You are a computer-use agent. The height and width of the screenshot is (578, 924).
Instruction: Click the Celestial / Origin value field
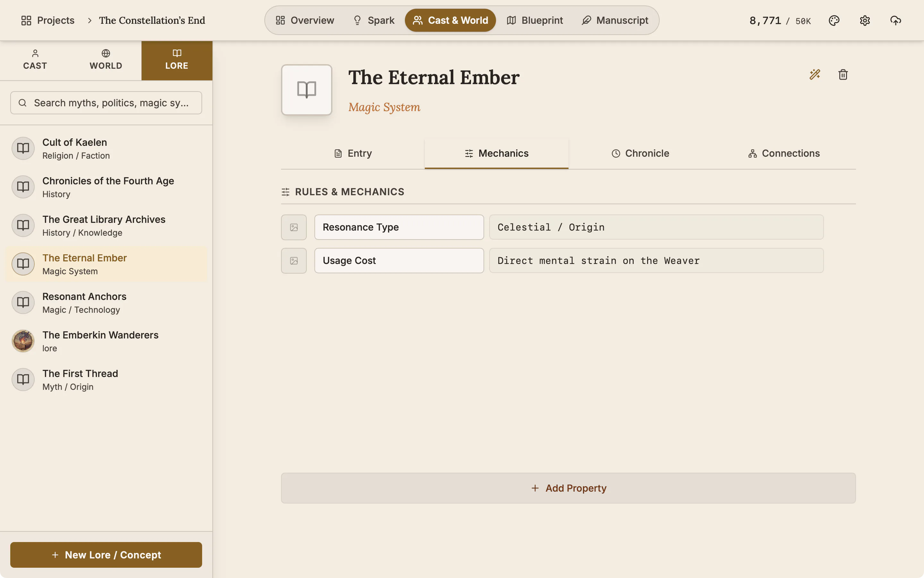point(656,227)
